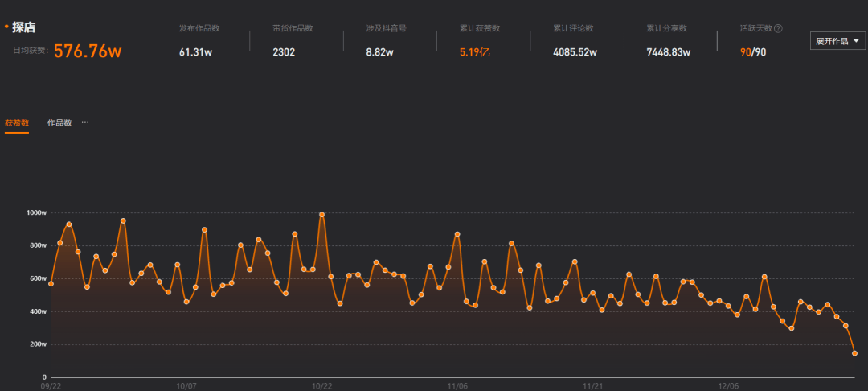The height and width of the screenshot is (391, 868).
Task: Click the first data point at 09/22
Action: tap(51, 284)
